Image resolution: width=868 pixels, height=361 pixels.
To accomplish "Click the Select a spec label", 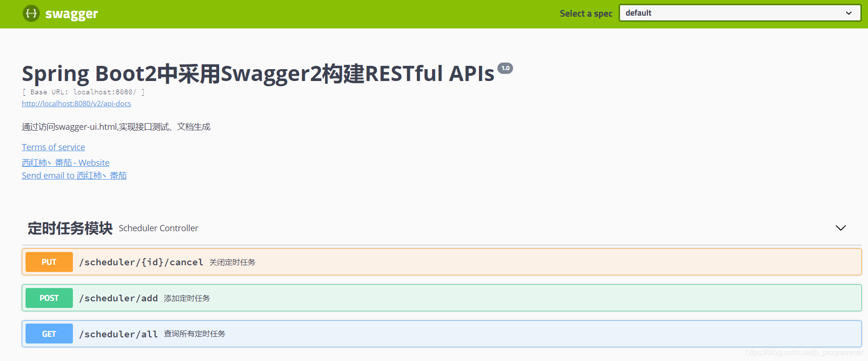I will [586, 14].
